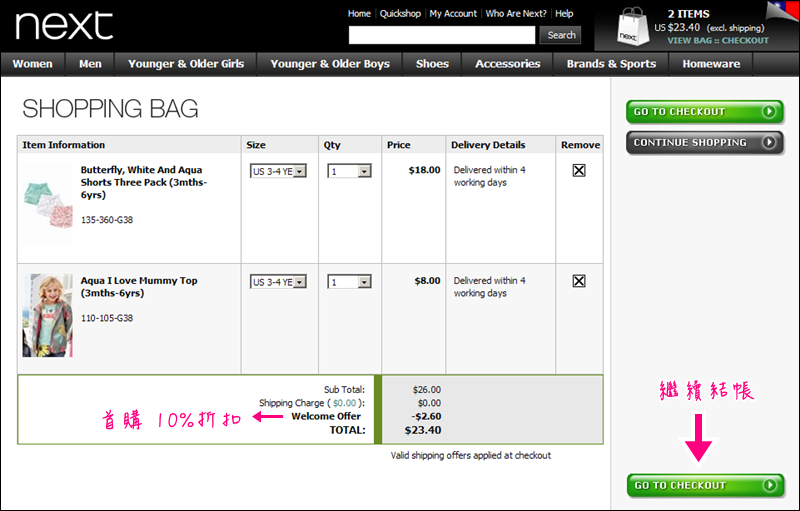Open the Men menu
Viewport: 800px width, 511px height.
90,64
